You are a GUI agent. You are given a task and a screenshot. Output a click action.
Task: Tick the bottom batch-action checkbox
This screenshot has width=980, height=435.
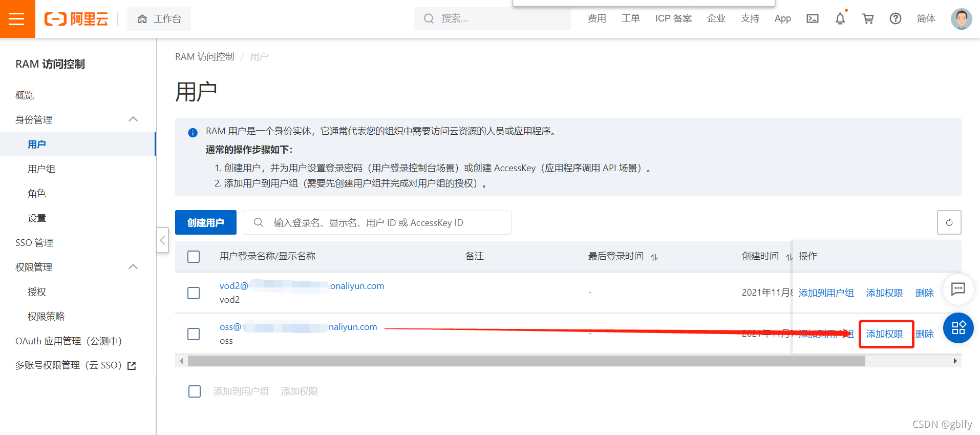pos(195,391)
